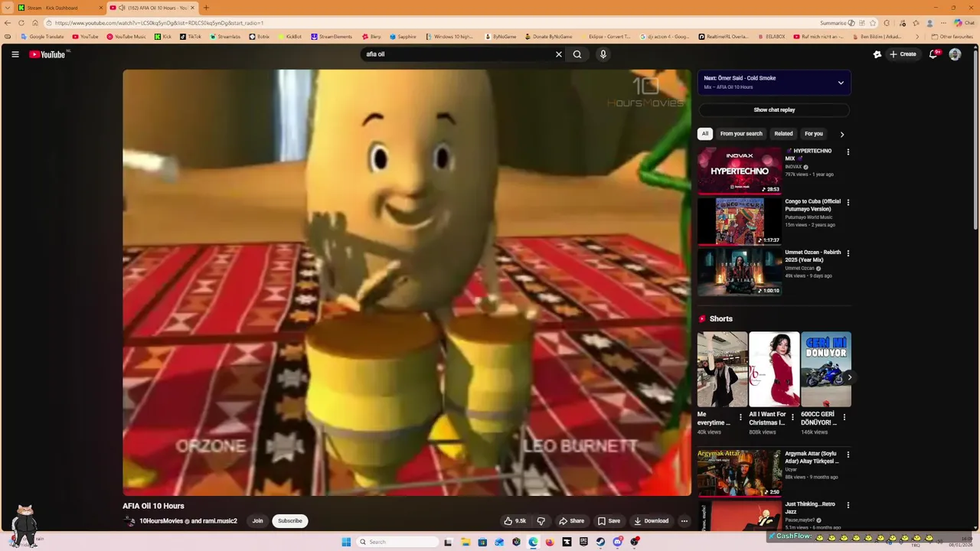This screenshot has height=551, width=980.
Task: Click the browser address bar
Action: [x=429, y=23]
